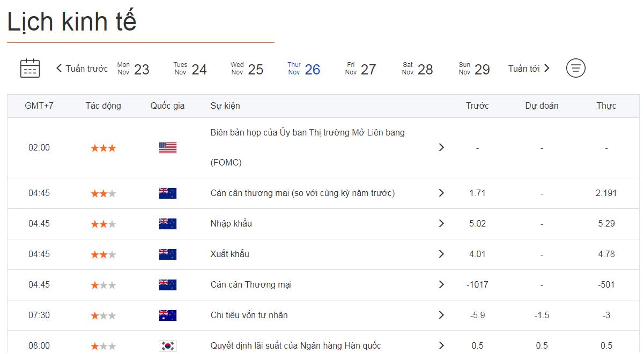The height and width of the screenshot is (354, 644).
Task: Select Mon Nov 23 date tab
Action: pyautogui.click(x=134, y=69)
